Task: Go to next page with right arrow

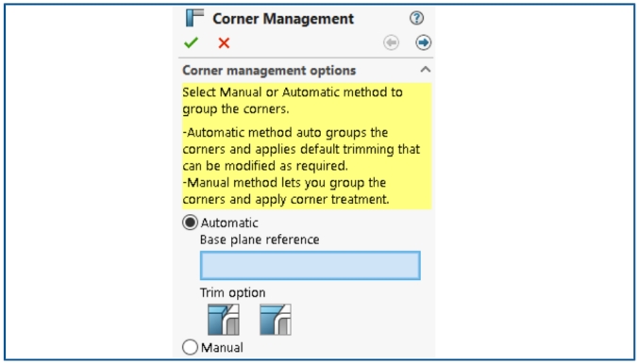Action: click(x=424, y=42)
